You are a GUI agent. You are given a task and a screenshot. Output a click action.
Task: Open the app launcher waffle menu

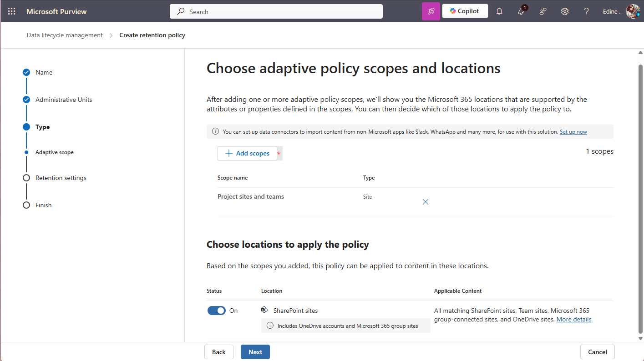click(11, 11)
